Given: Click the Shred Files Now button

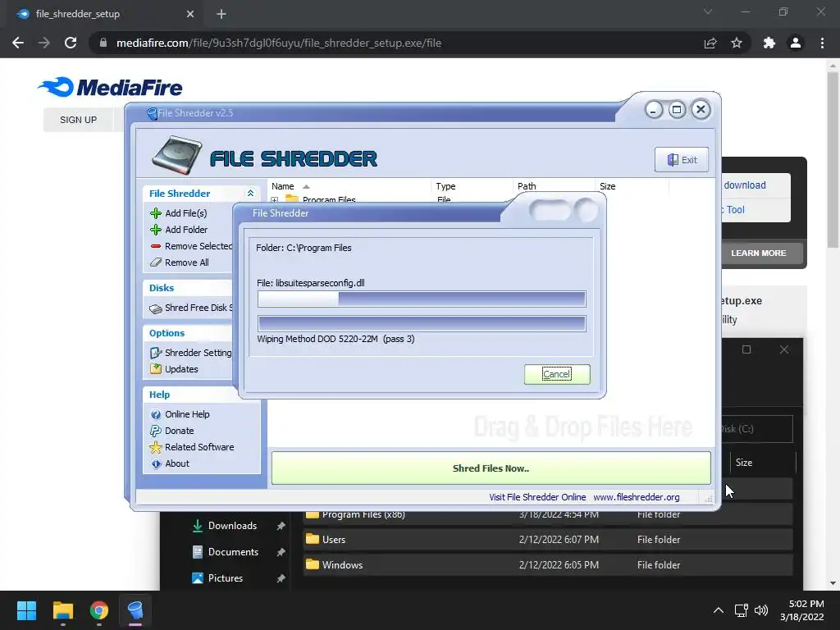Looking at the screenshot, I should [491, 468].
